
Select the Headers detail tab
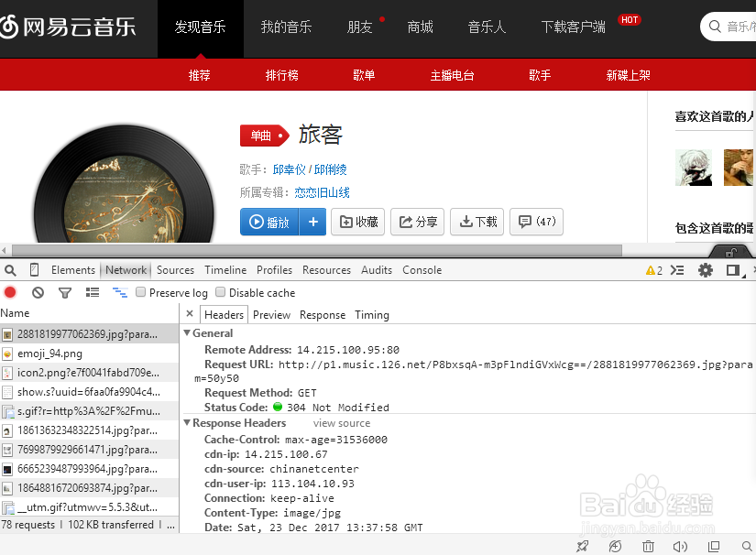[224, 315]
